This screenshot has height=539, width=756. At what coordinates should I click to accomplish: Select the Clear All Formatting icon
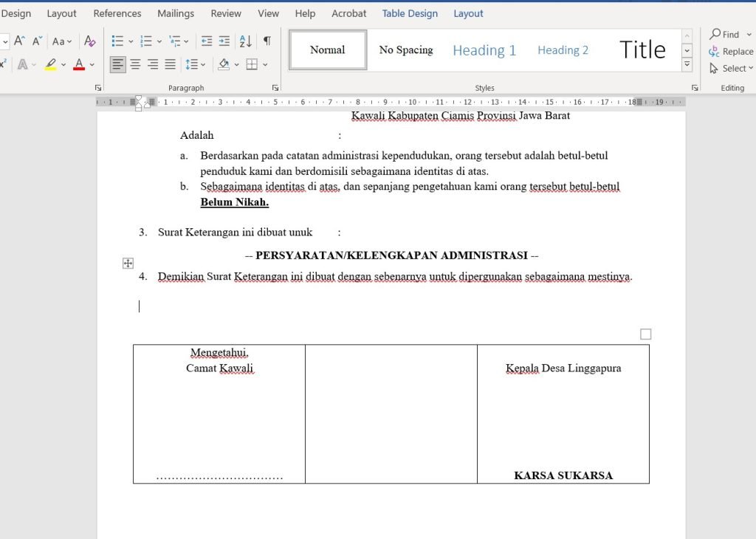[x=90, y=41]
